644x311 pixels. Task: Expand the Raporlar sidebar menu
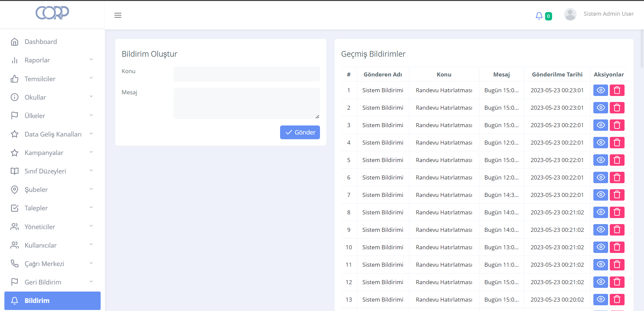(52, 60)
